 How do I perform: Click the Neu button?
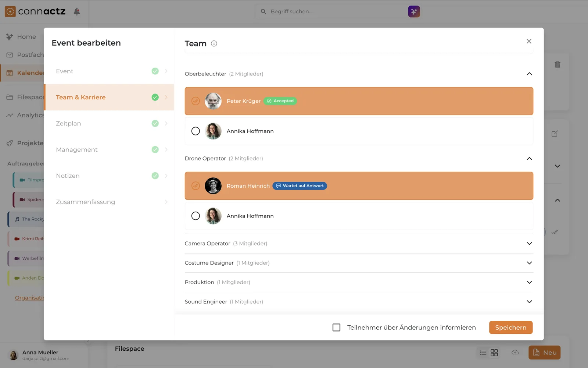tap(544, 353)
